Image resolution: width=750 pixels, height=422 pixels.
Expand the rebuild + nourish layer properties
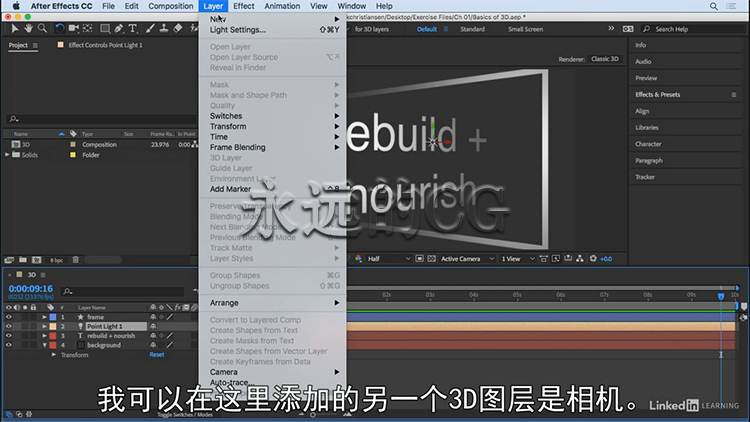(44, 335)
